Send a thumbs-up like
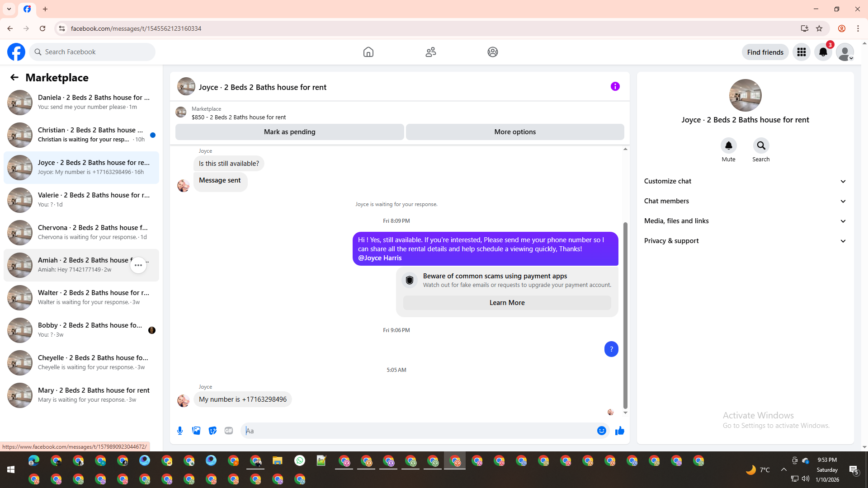This screenshot has width=868, height=488. tap(619, 431)
